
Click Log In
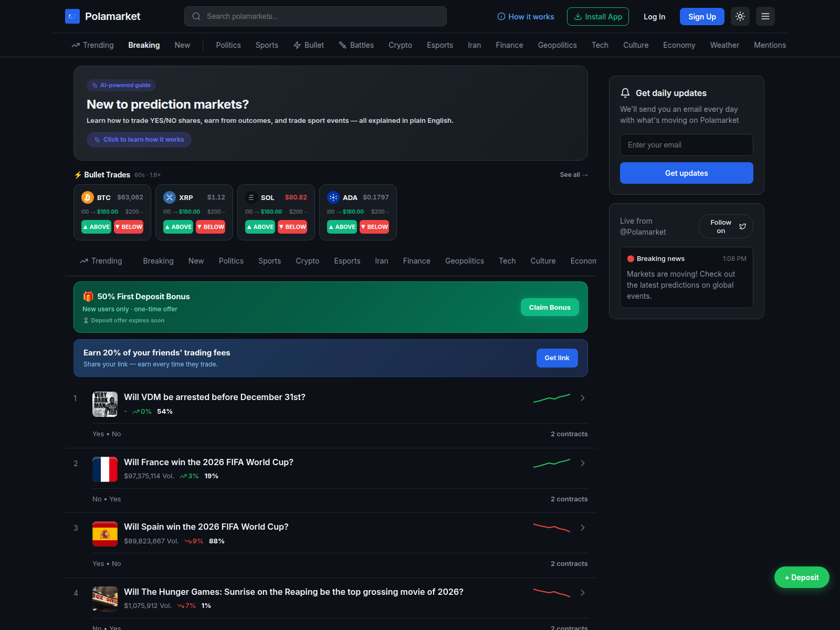point(654,17)
